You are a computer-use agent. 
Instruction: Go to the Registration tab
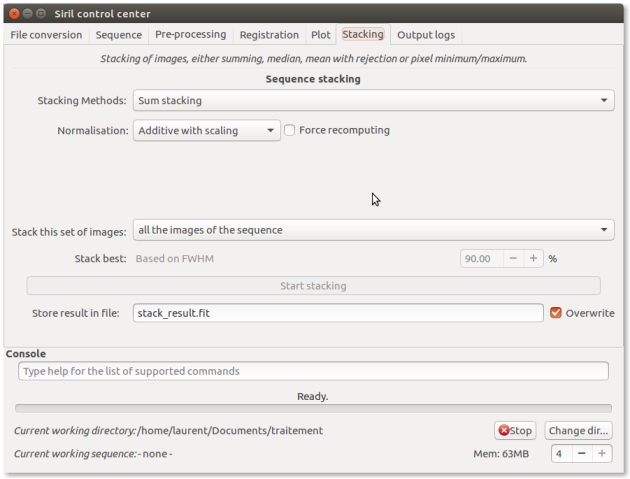click(269, 35)
